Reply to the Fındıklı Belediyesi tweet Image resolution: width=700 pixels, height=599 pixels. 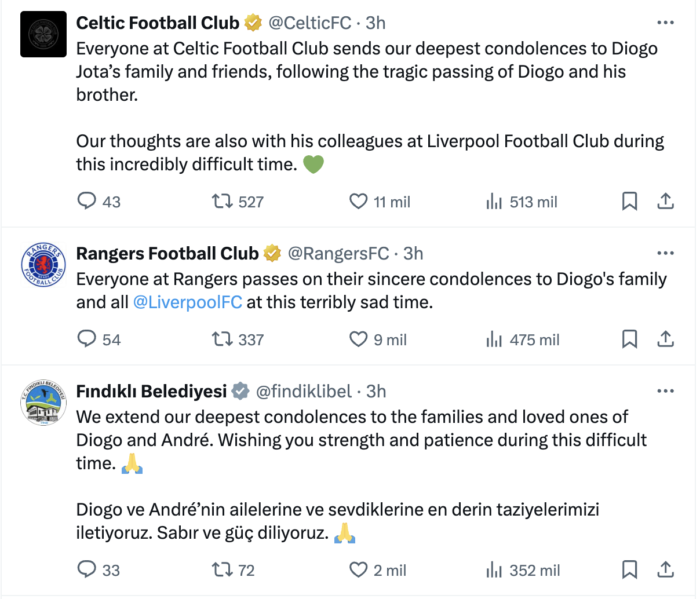(87, 569)
